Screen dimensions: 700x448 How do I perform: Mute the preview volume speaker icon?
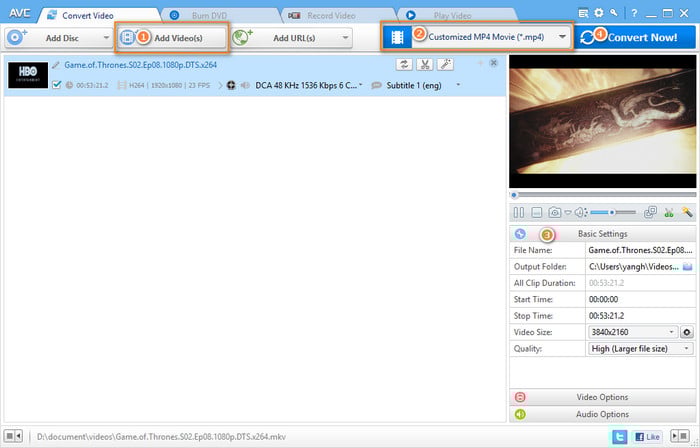[580, 212]
